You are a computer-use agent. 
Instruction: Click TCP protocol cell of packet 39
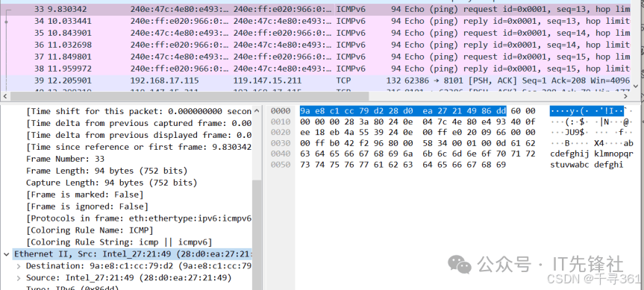click(343, 81)
